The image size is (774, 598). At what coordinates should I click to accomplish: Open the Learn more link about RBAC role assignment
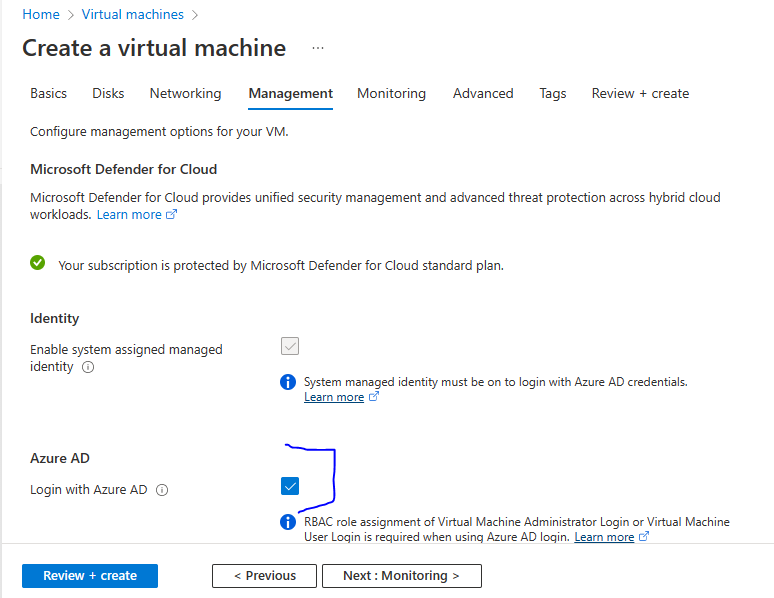pos(604,537)
